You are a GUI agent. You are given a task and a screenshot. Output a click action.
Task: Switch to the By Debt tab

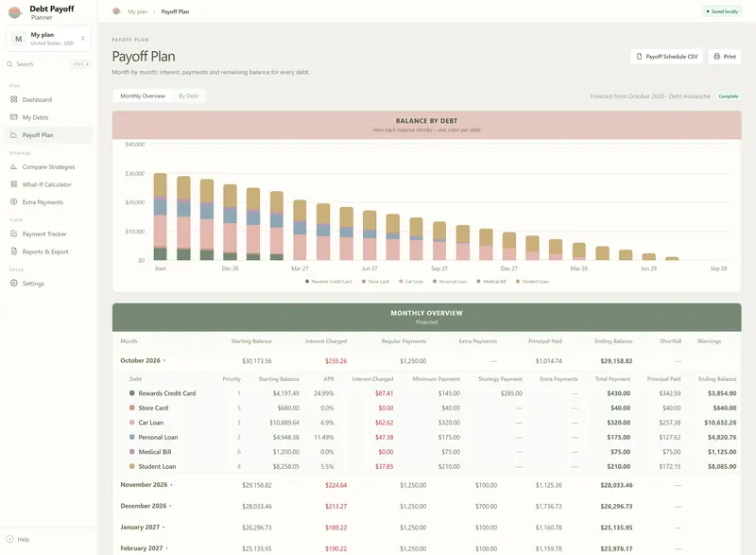(188, 95)
